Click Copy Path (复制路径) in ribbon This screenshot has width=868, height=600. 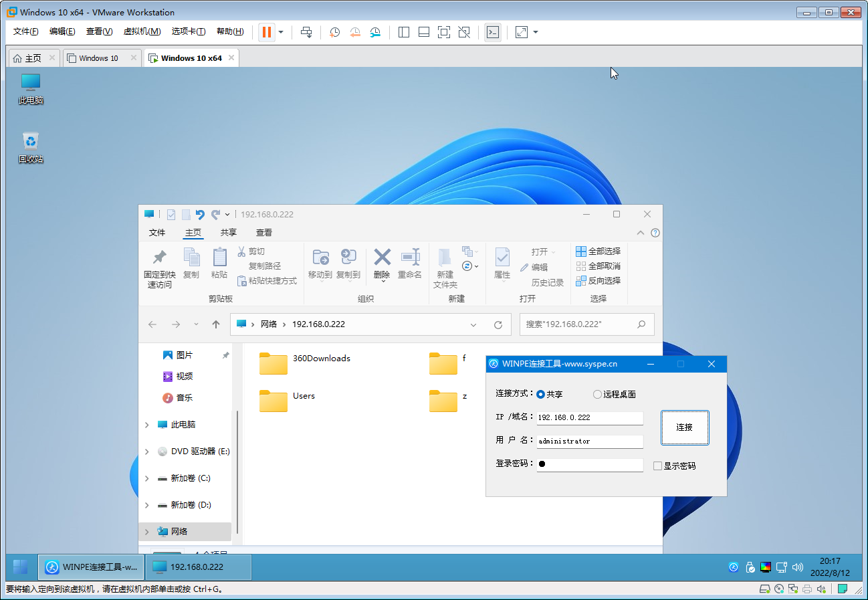tap(265, 266)
